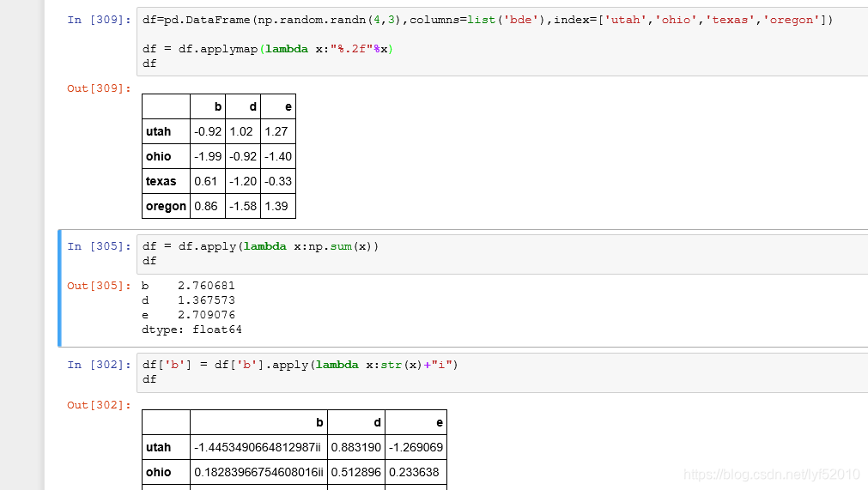Click code input of cell In [305]
Image resolution: width=868 pixels, height=490 pixels.
point(502,254)
